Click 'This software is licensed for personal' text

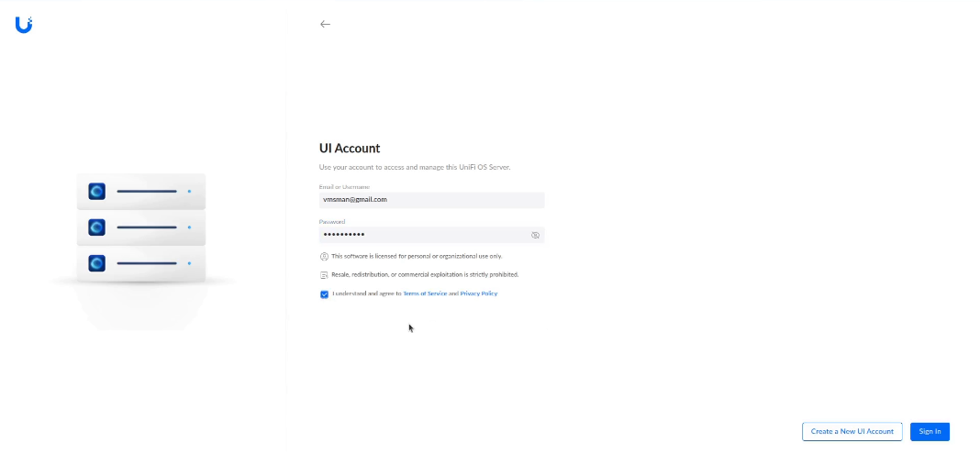417,256
